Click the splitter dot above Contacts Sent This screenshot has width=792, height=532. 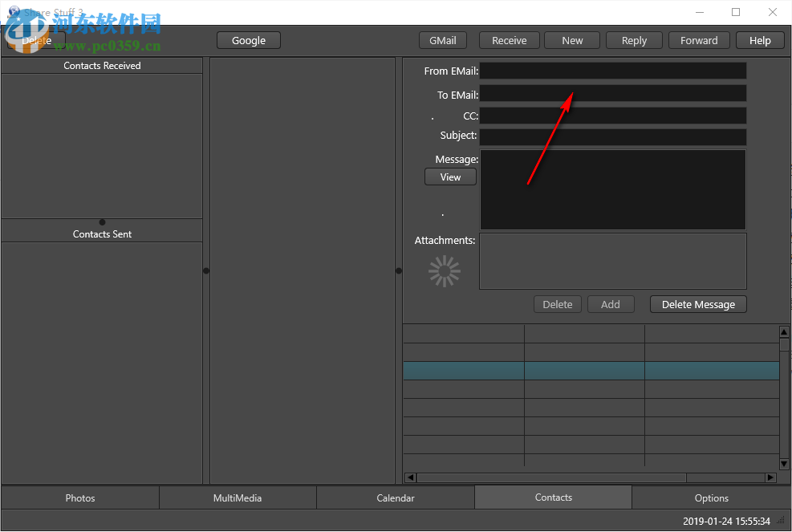[x=102, y=222]
